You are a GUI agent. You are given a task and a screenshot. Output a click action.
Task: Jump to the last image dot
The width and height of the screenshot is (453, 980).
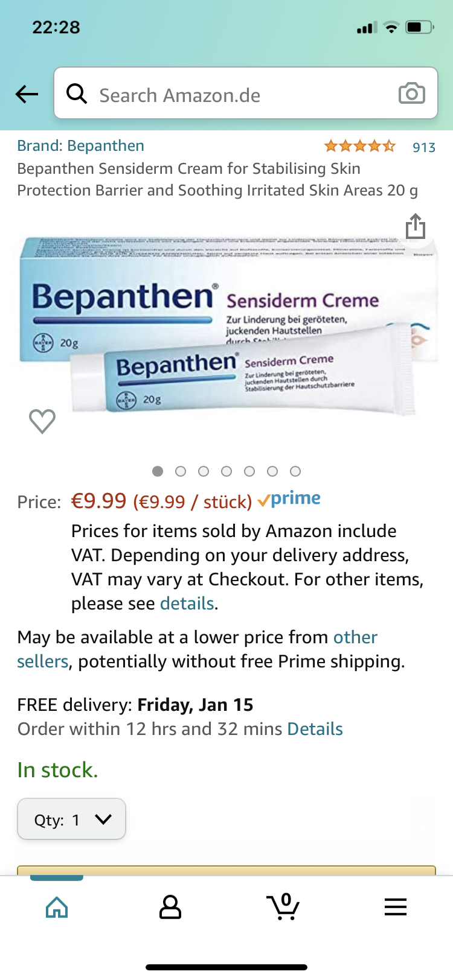(x=295, y=471)
